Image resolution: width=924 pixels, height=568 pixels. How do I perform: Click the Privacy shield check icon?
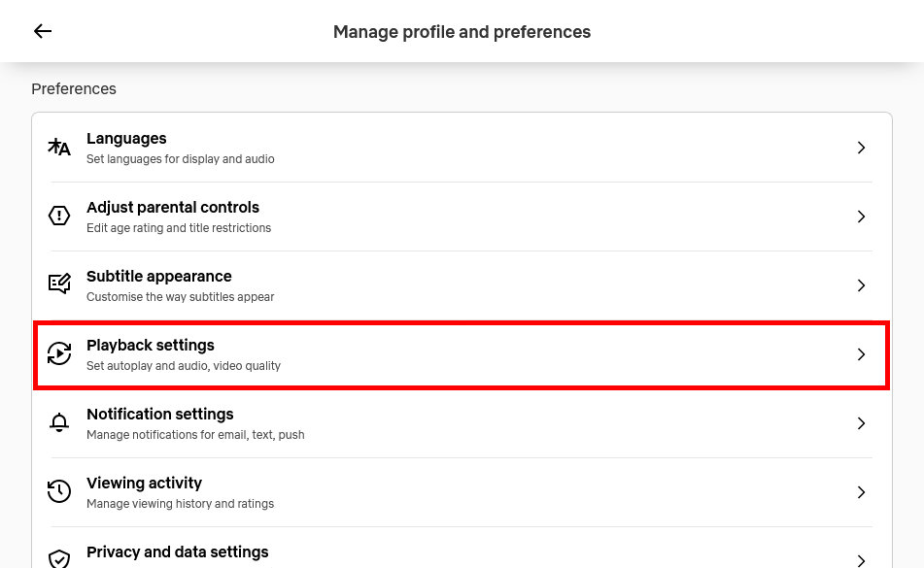(x=59, y=559)
